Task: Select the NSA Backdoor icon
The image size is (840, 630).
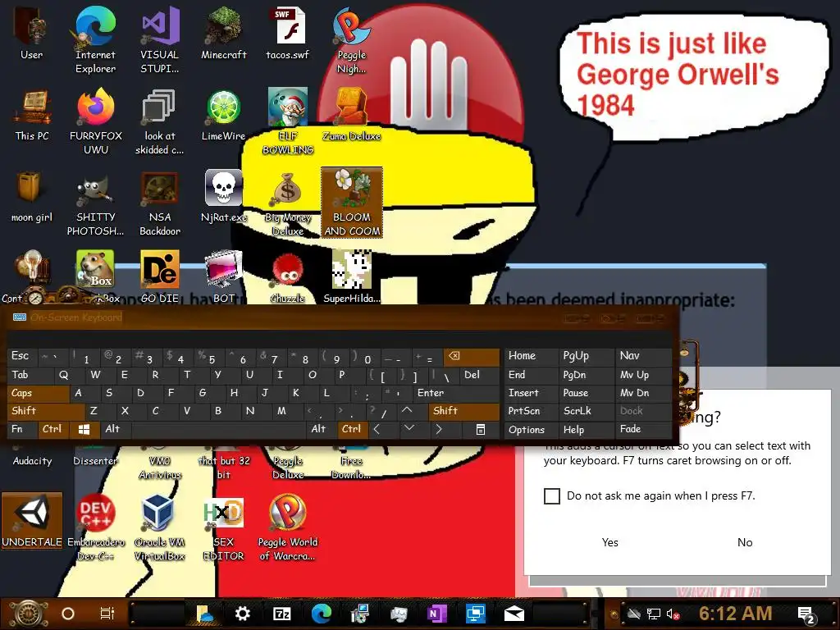Action: point(160,203)
